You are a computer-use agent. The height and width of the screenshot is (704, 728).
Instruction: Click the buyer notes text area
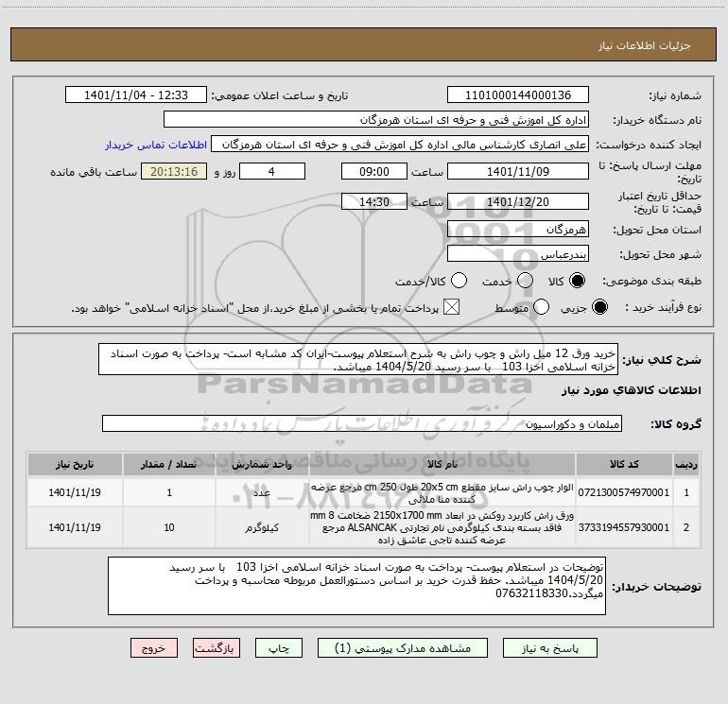click(356, 586)
